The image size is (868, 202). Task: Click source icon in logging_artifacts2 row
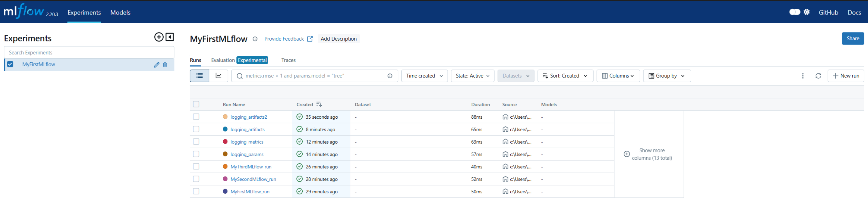click(x=505, y=117)
